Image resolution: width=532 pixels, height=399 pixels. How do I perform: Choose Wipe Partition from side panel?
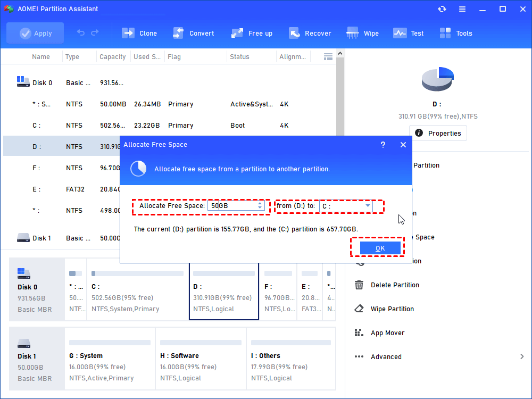pyautogui.click(x=392, y=309)
